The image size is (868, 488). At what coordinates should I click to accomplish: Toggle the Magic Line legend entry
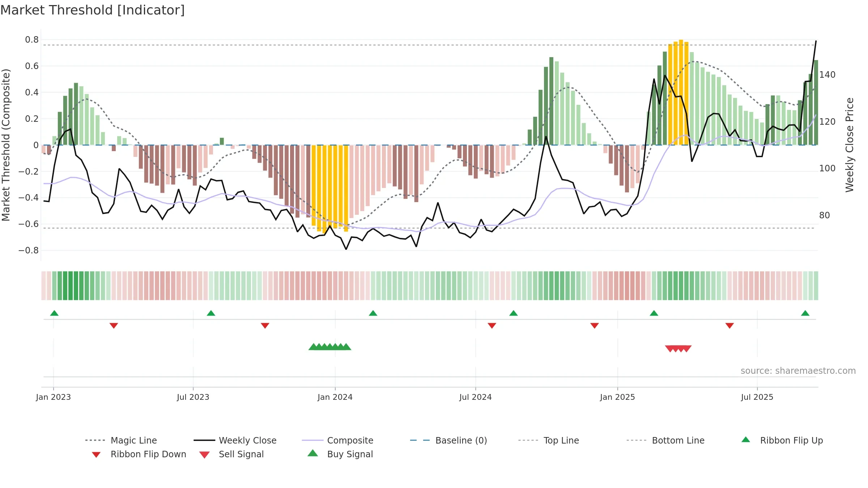pyautogui.click(x=121, y=440)
